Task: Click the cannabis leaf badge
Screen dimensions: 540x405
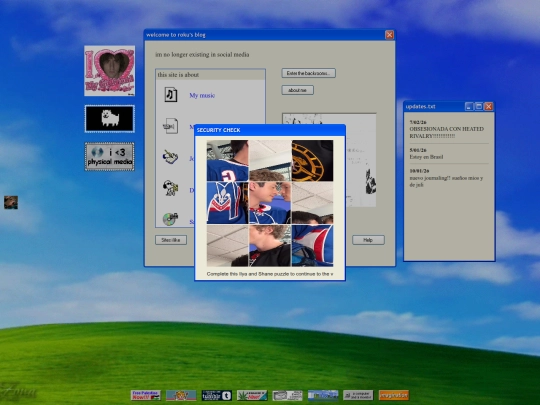Action: point(252,395)
